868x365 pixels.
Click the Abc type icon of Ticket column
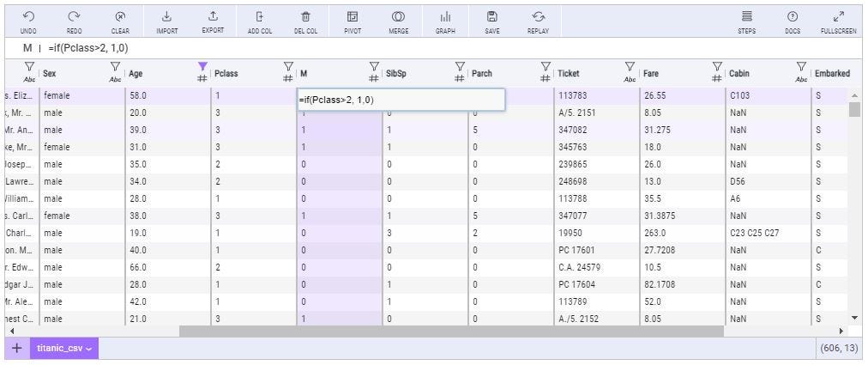pyautogui.click(x=630, y=80)
